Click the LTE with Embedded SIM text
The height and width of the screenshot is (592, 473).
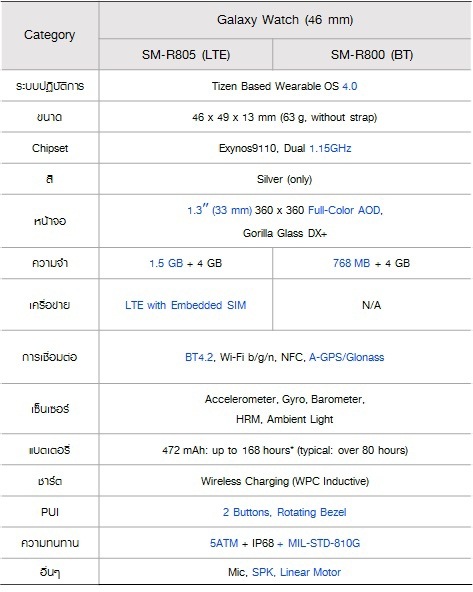(186, 305)
